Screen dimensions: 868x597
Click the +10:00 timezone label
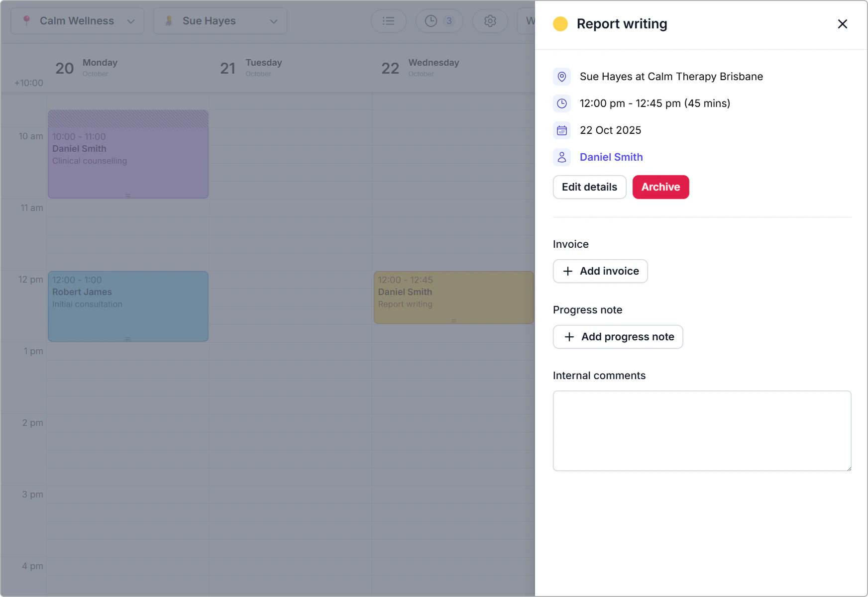[29, 83]
